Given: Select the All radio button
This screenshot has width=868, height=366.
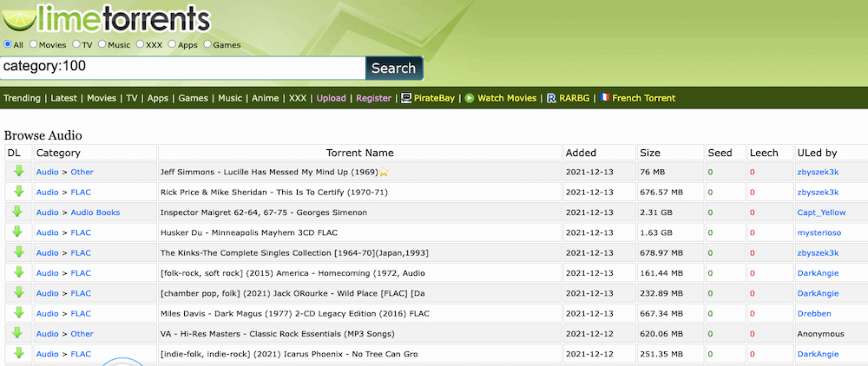Looking at the screenshot, I should click(8, 44).
